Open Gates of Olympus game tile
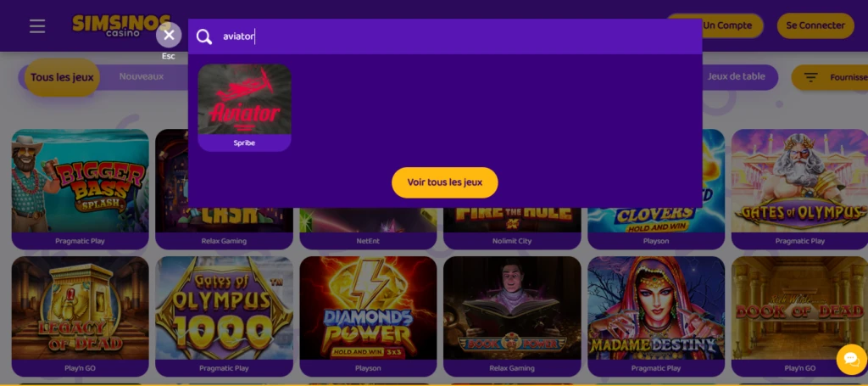Viewport: 868px width, 386px height. coord(800,189)
